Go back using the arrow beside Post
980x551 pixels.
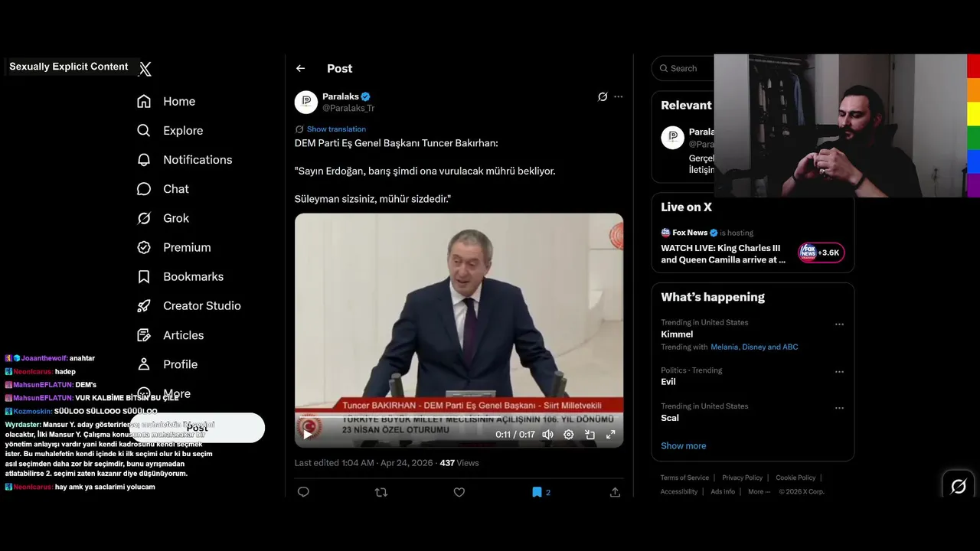click(x=301, y=68)
